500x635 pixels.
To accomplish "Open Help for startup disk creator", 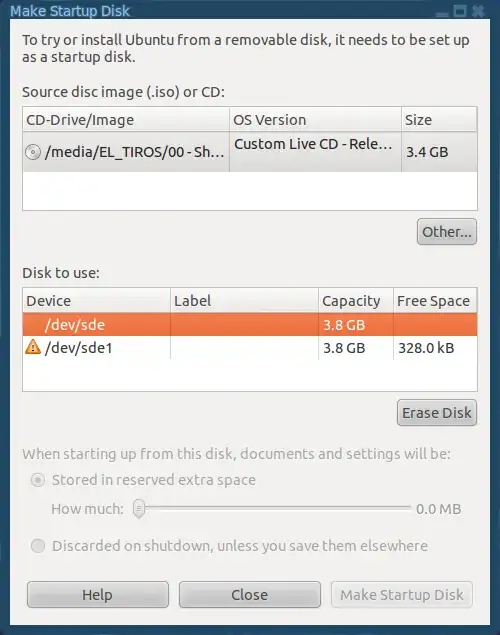I will click(x=98, y=595).
